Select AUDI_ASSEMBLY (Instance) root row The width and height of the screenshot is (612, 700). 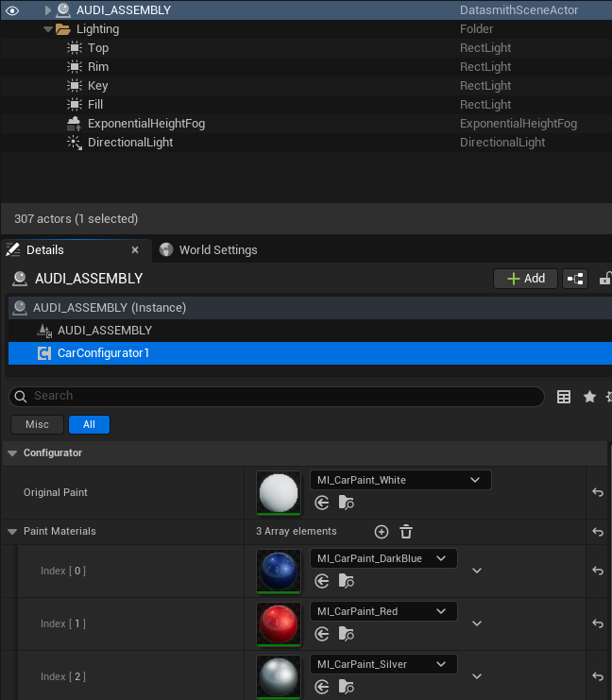click(310, 308)
